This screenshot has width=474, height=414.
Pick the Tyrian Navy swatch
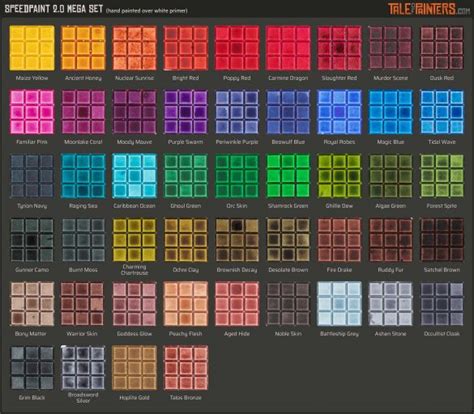32,176
